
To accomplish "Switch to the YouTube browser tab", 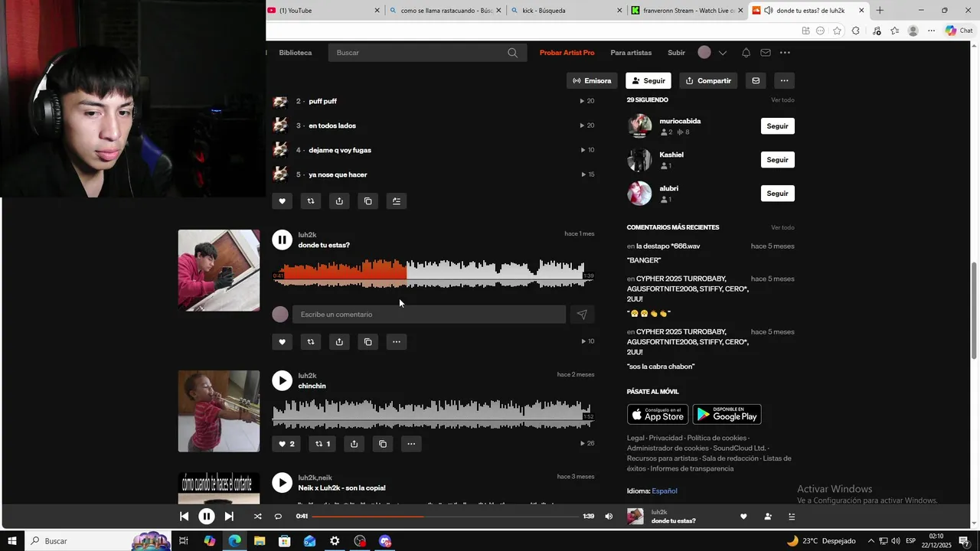I will (323, 10).
